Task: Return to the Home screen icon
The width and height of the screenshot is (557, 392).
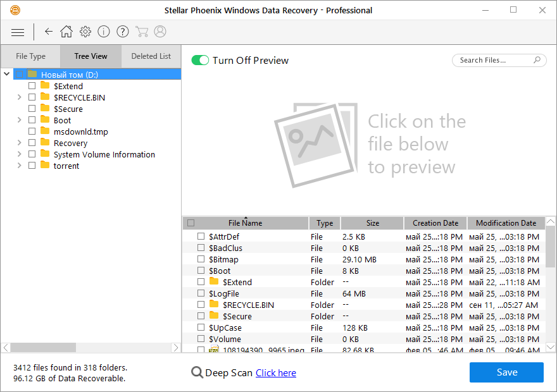Action: point(66,32)
